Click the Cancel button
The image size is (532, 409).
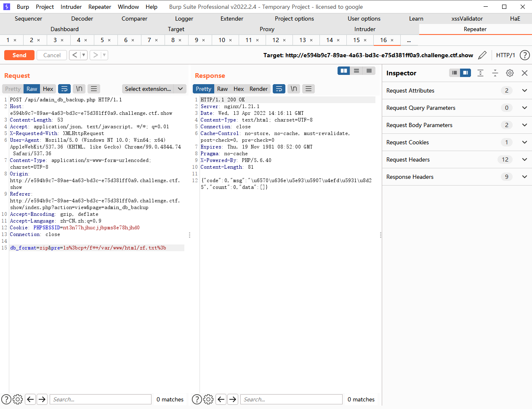point(51,55)
